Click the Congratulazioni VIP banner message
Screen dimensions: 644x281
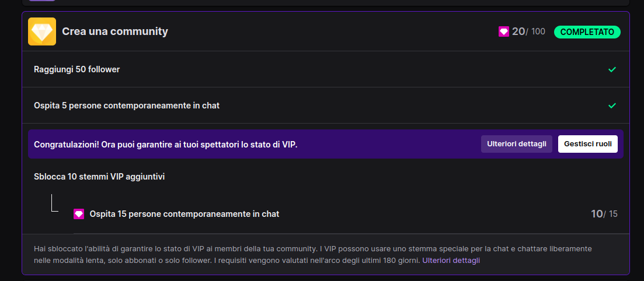click(166, 144)
